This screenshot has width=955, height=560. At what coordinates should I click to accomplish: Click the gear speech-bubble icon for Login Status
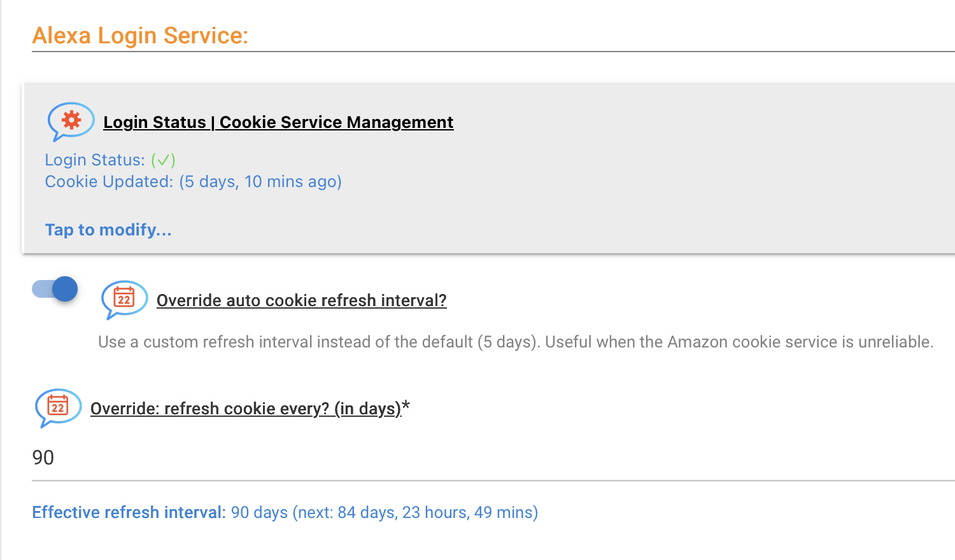tap(71, 121)
